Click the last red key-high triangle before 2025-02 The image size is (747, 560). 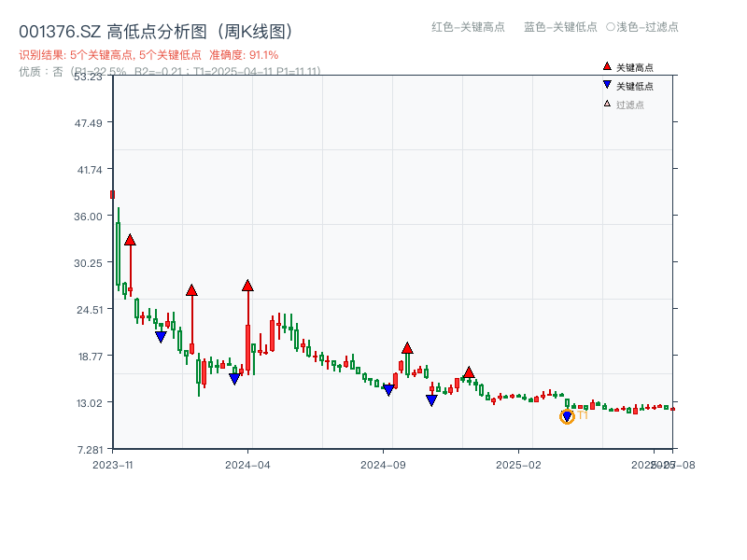click(x=469, y=371)
